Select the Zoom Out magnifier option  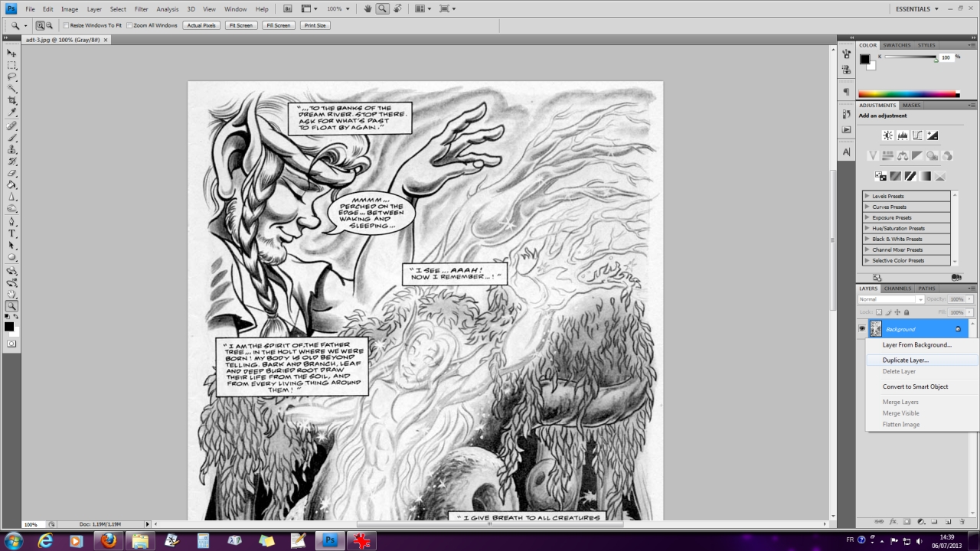click(50, 25)
